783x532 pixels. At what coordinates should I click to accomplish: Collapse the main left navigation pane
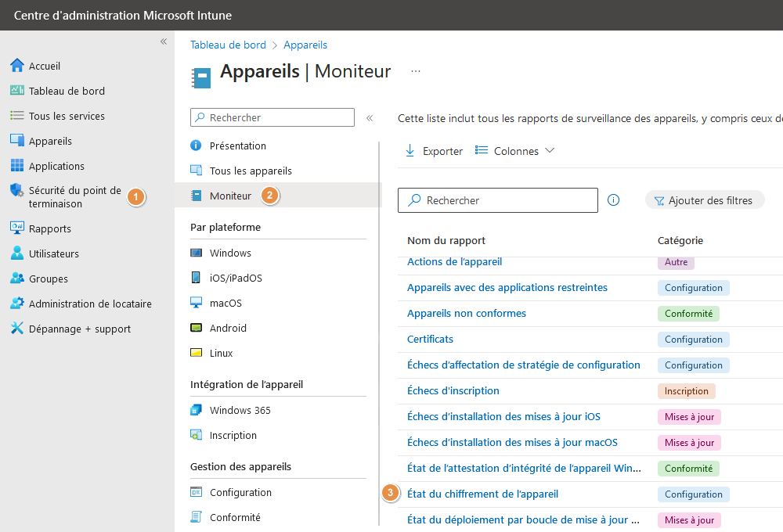click(x=164, y=41)
